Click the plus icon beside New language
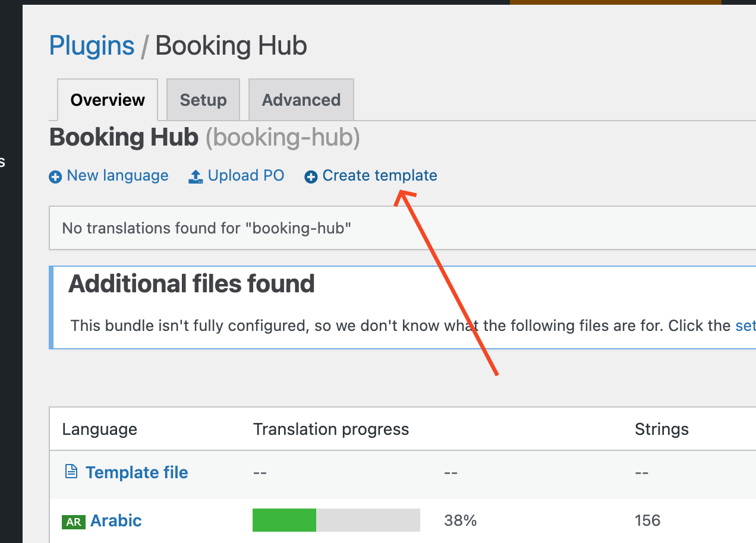 point(55,177)
